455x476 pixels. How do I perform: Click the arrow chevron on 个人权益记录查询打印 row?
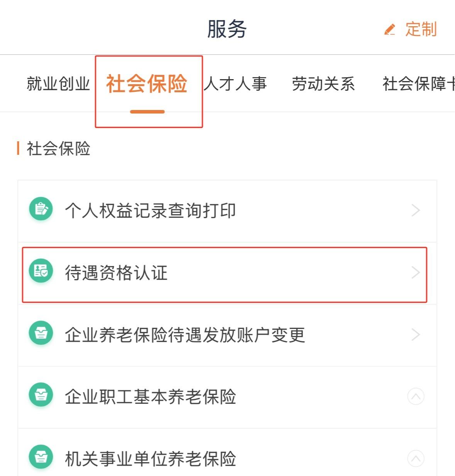[x=416, y=210]
